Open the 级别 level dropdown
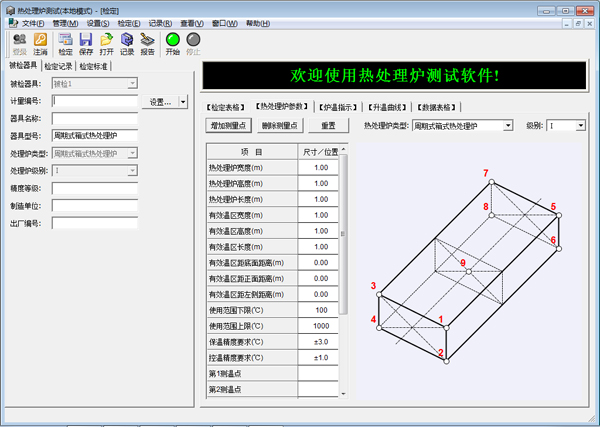The width and height of the screenshot is (600, 427). [x=580, y=126]
